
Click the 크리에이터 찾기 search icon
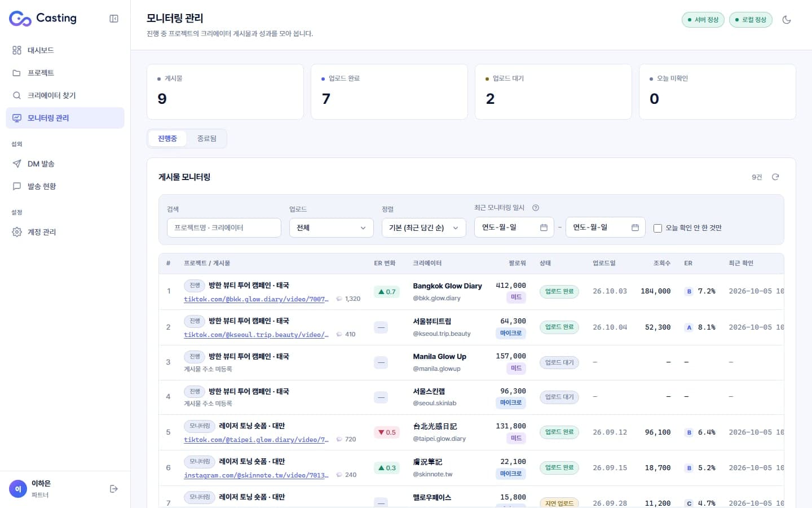coord(17,95)
